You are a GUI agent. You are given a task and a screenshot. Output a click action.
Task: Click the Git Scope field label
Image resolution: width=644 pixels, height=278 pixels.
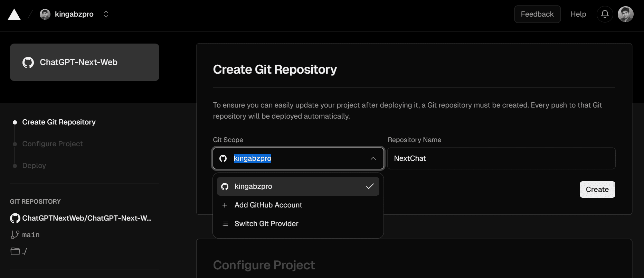(228, 140)
